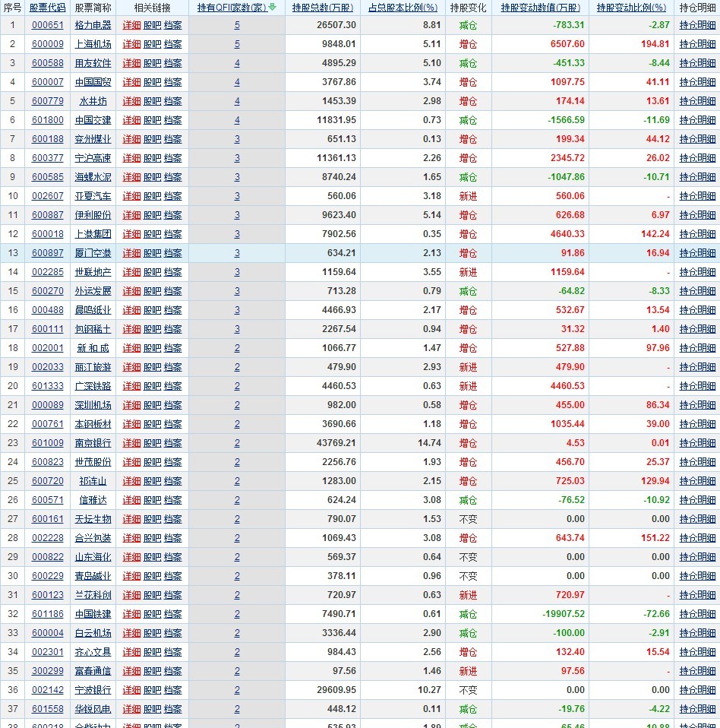This screenshot has width=720, height=728.
Task: View 持仓明细 for 深圳机场 row
Action: [697, 405]
